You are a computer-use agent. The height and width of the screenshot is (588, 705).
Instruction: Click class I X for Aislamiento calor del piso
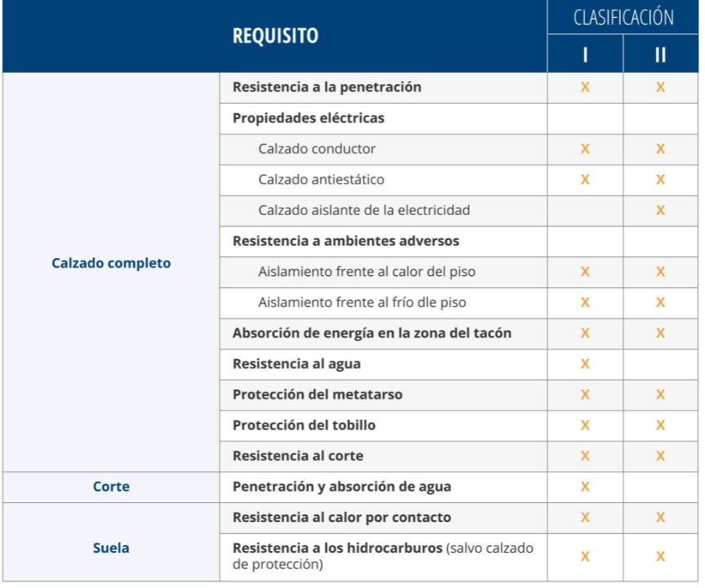click(x=585, y=272)
